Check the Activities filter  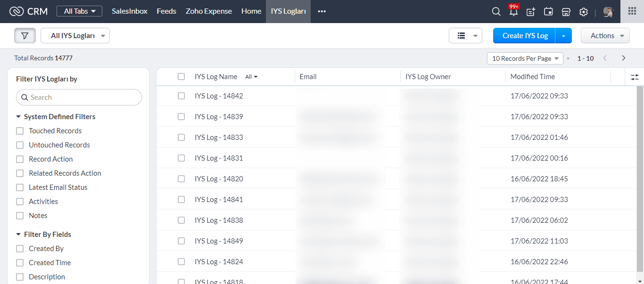(x=20, y=202)
